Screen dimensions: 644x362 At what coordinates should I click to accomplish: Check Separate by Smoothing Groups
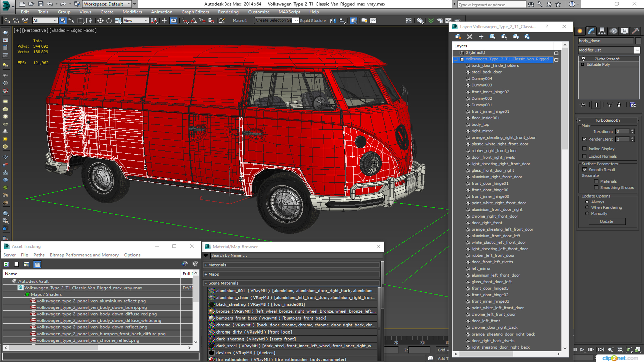click(596, 188)
